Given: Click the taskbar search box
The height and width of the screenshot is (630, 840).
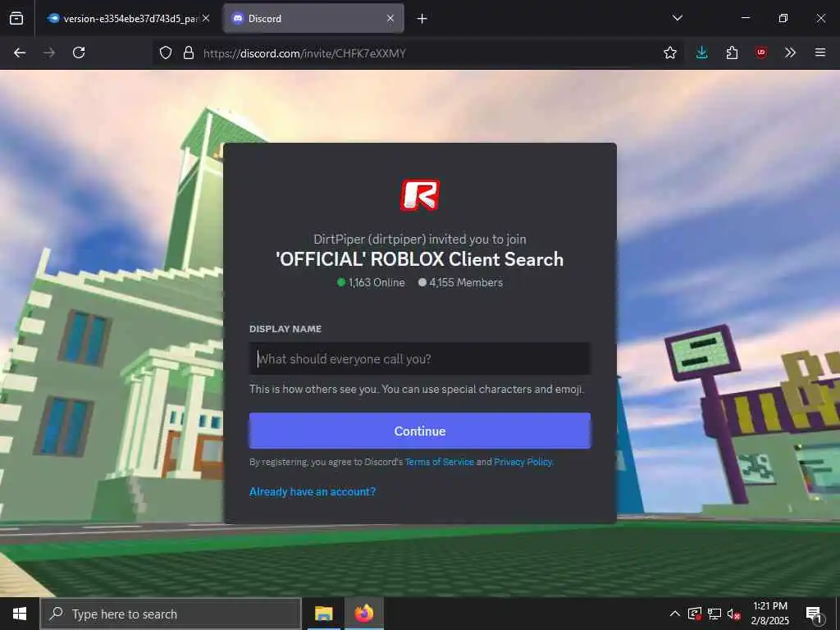Looking at the screenshot, I should pyautogui.click(x=171, y=614).
